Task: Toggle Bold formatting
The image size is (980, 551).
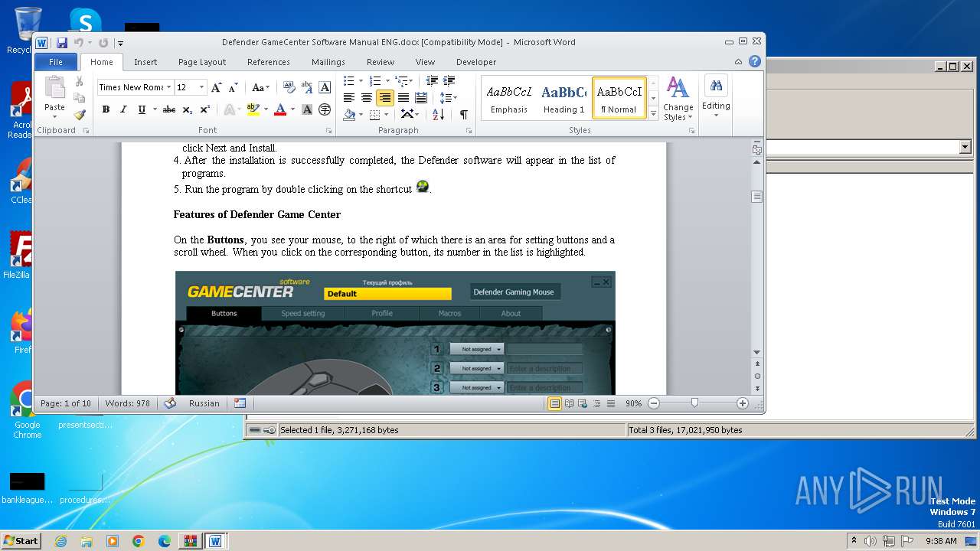Action: (106, 109)
